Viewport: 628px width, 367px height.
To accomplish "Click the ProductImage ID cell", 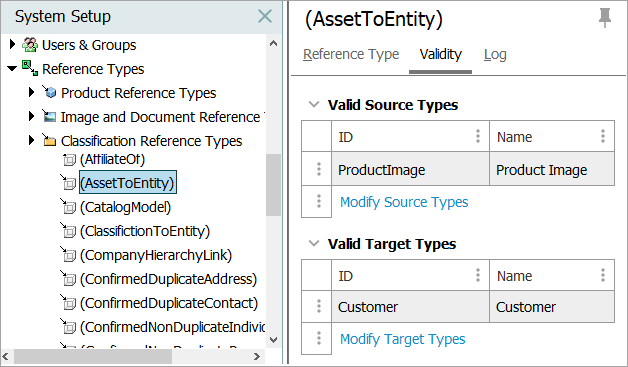I will (410, 169).
